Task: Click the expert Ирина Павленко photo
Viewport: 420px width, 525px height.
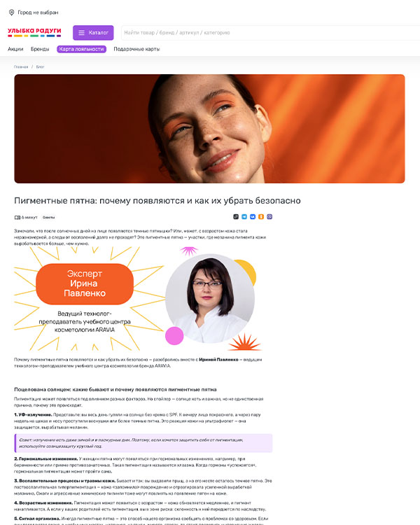Action: 210,299
